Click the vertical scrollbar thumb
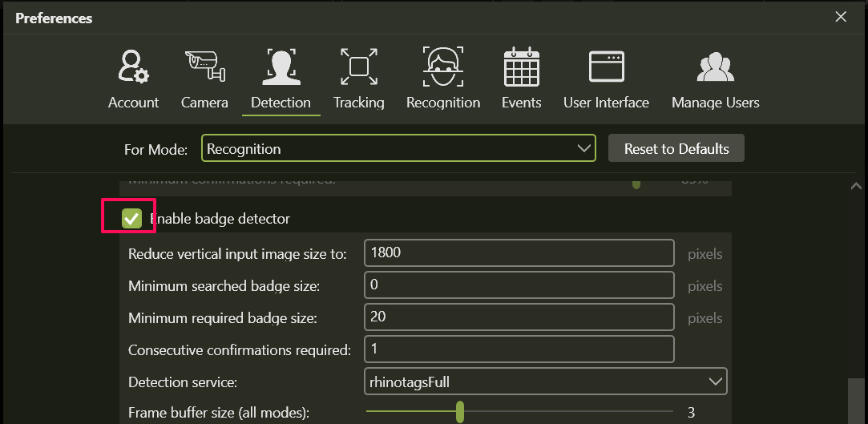This screenshot has height=424, width=868. 854,401
